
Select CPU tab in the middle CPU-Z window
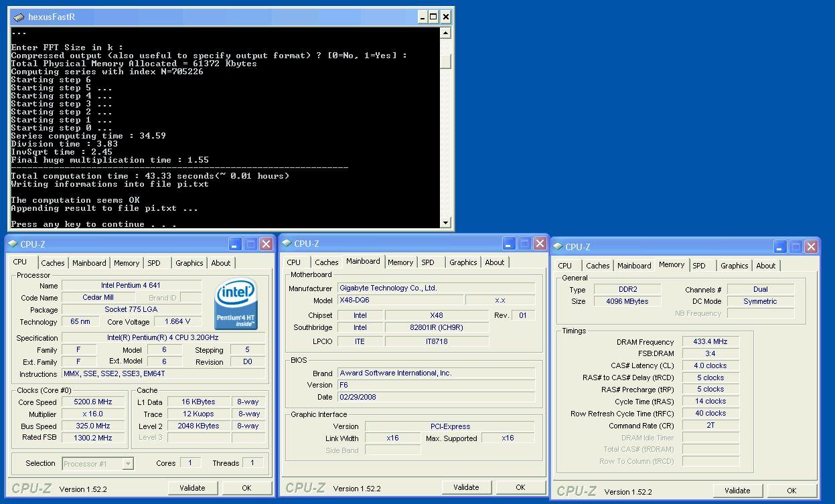click(x=294, y=262)
